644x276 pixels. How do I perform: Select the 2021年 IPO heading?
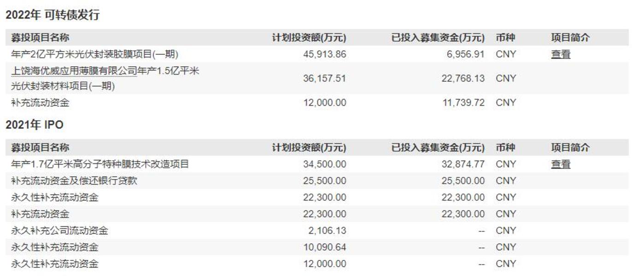click(x=35, y=125)
